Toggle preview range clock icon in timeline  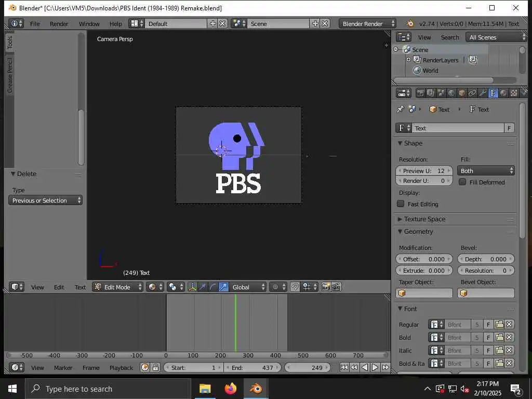145,367
